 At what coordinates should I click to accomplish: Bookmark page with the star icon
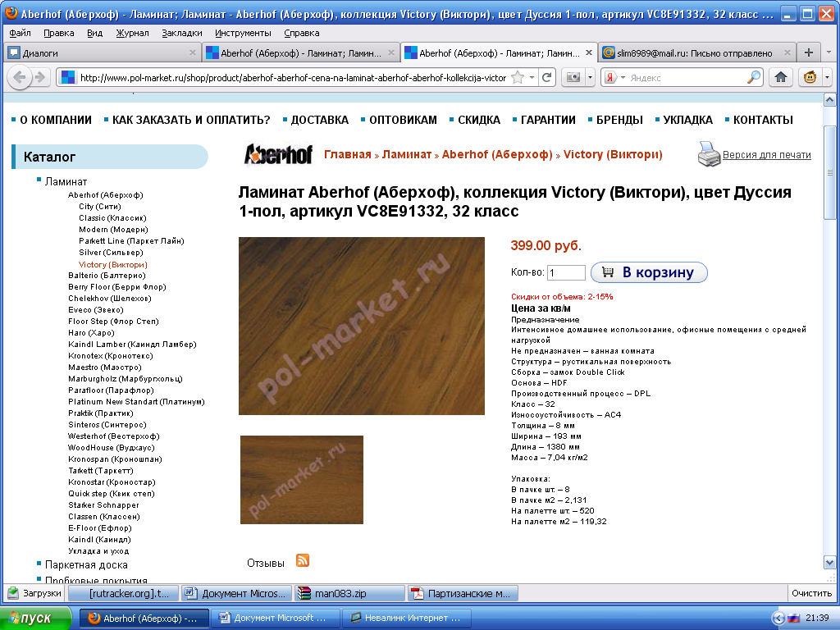tap(518, 78)
